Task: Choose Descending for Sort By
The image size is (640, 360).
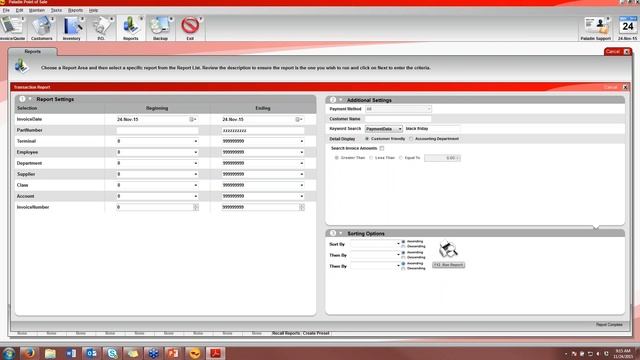Action: pos(403,247)
